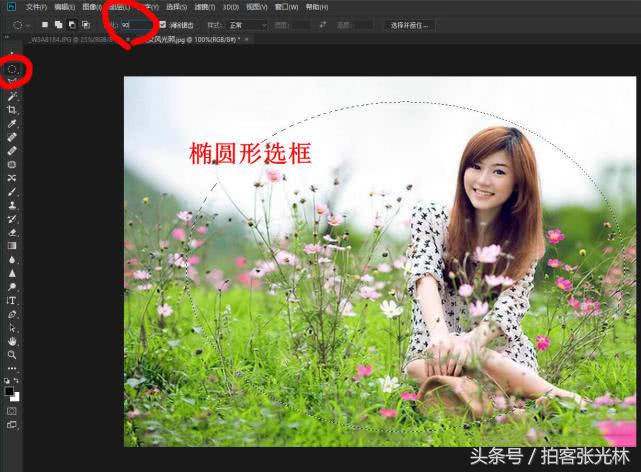Click the black foreground color swatch
Viewport: 641px width, 472px height.
pos(9,391)
